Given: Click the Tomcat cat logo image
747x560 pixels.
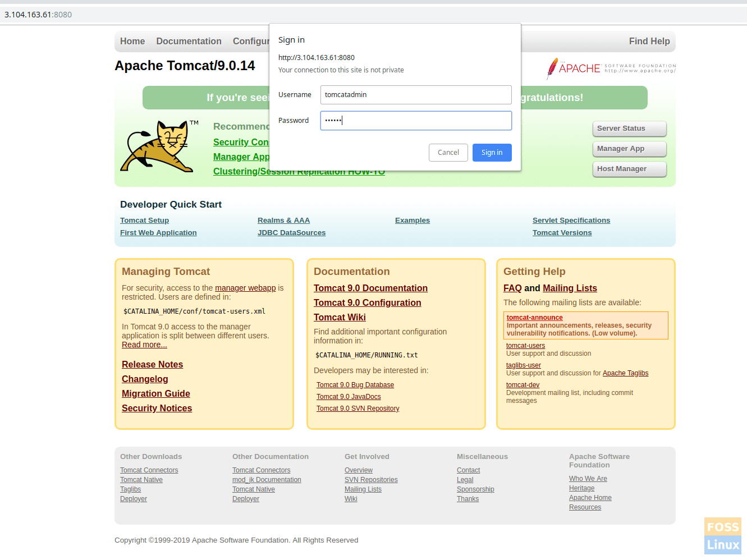Looking at the screenshot, I should [x=159, y=146].
